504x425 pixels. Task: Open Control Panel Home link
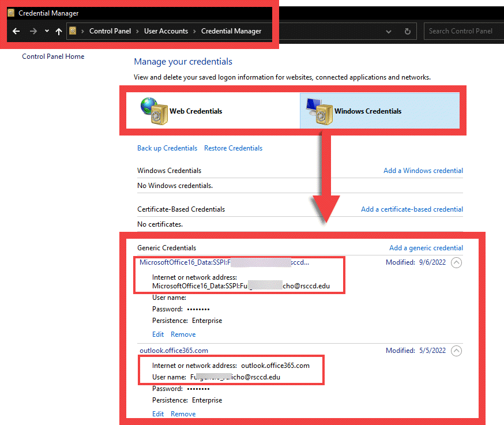pos(53,57)
